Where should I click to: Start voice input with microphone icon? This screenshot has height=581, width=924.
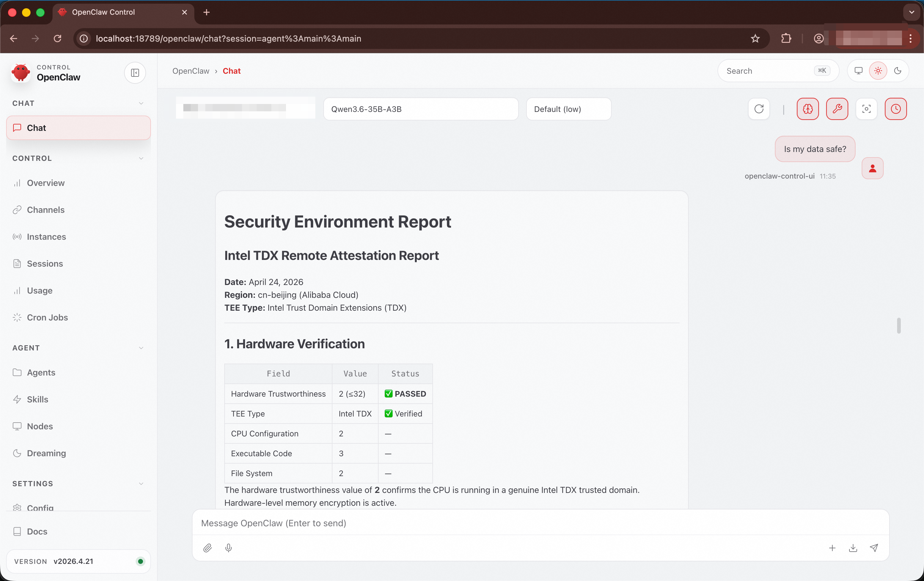[x=228, y=548]
